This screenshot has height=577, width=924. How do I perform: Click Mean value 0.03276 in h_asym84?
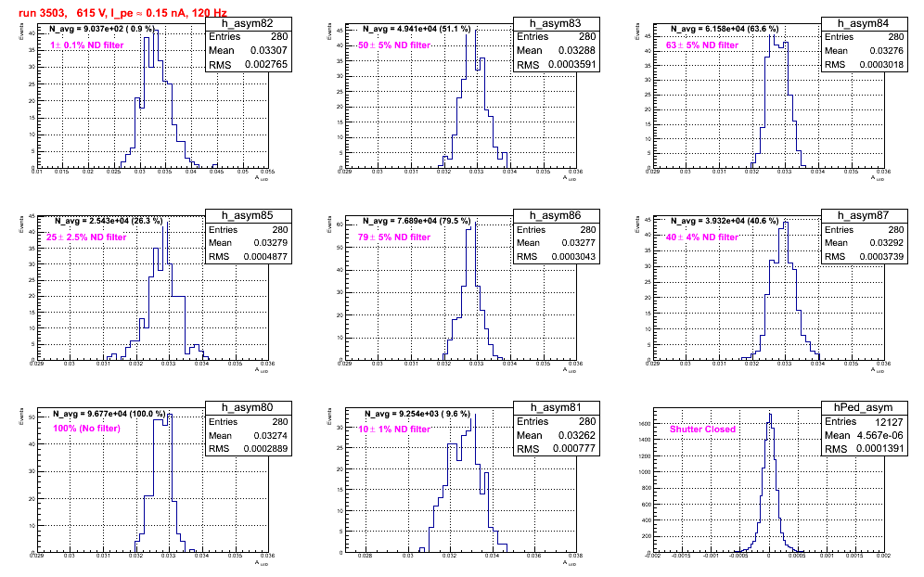click(886, 51)
